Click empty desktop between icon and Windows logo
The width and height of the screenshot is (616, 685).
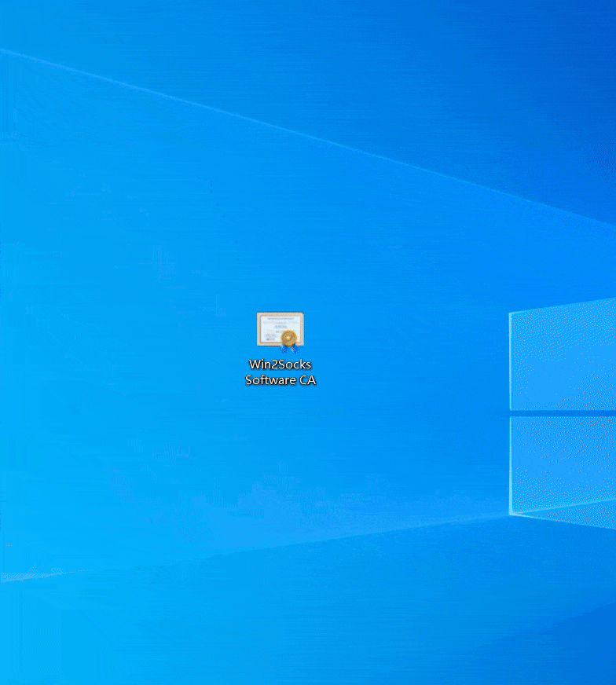[x=409, y=346]
